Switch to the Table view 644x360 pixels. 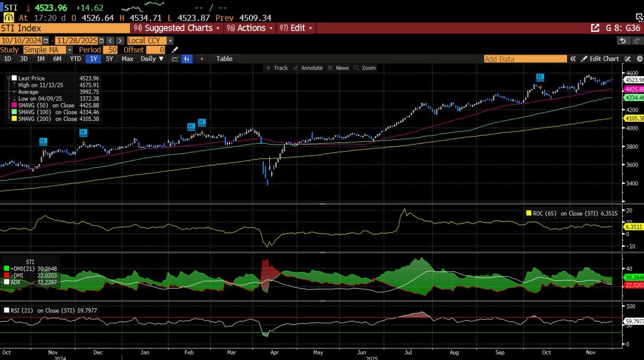point(224,59)
